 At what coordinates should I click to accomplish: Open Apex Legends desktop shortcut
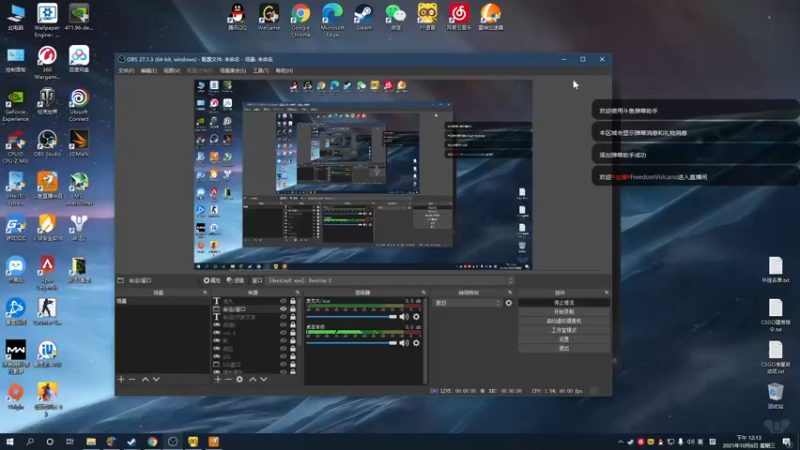[x=47, y=273]
